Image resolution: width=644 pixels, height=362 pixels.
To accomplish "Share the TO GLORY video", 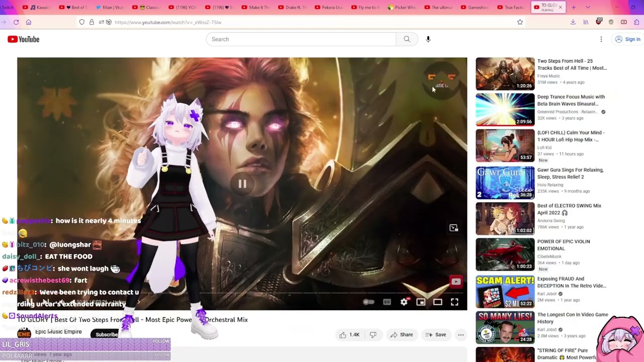I will point(401,335).
